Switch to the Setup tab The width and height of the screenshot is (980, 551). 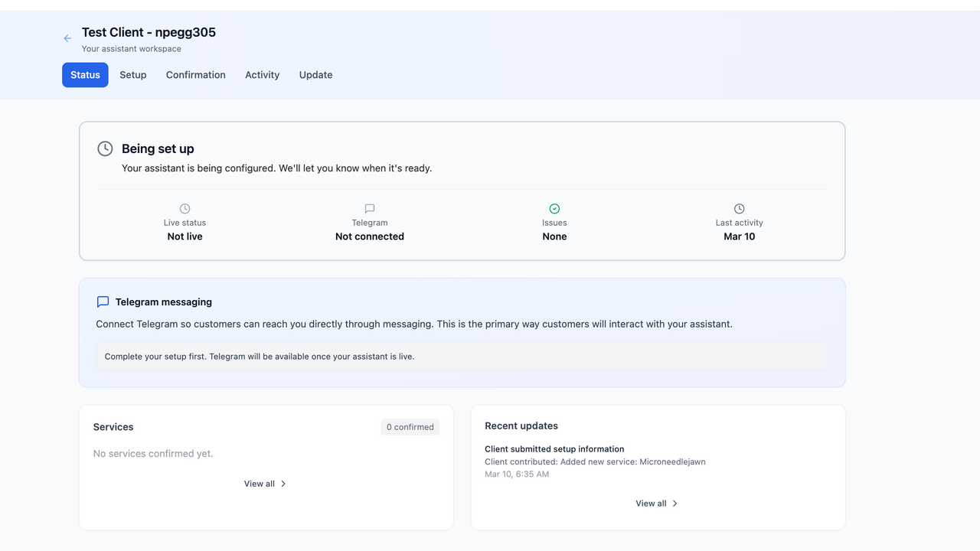coord(133,75)
